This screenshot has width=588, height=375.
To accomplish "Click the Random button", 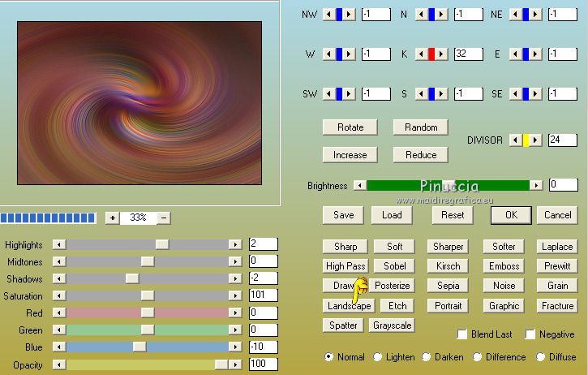I will pyautogui.click(x=421, y=127).
